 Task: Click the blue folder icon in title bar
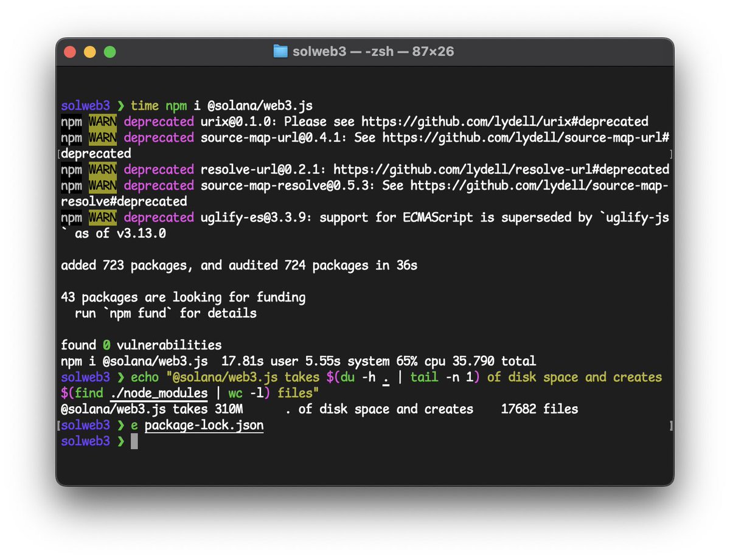pos(280,52)
